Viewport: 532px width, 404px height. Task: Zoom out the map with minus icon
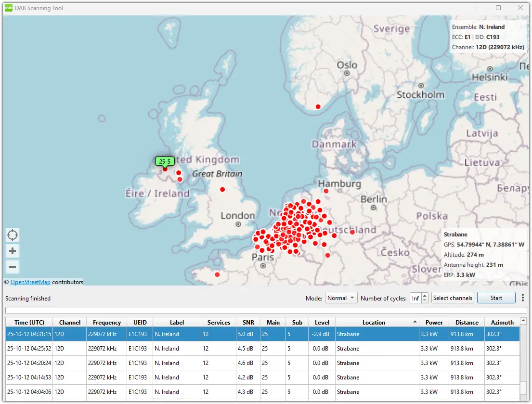[x=13, y=267]
